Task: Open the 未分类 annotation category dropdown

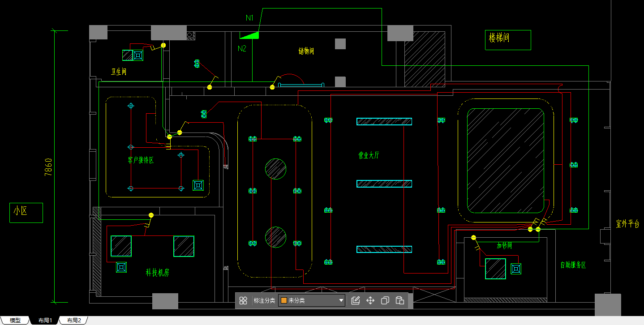Action: (x=312, y=300)
